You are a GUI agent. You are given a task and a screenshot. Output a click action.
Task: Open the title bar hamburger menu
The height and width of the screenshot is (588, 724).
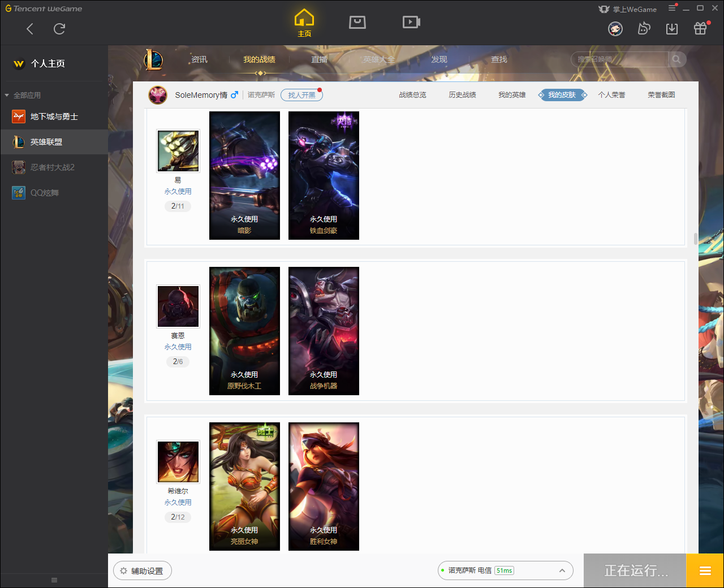pyautogui.click(x=672, y=8)
